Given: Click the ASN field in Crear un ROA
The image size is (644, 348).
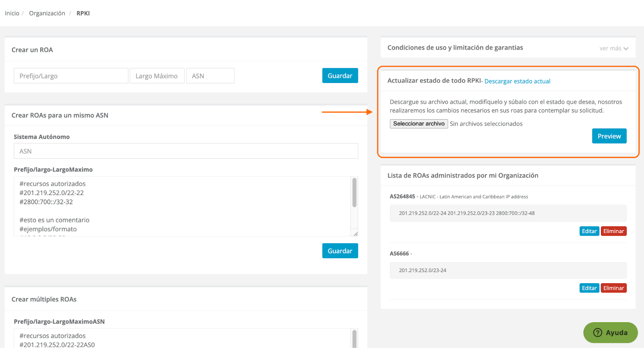Looking at the screenshot, I should tap(210, 76).
